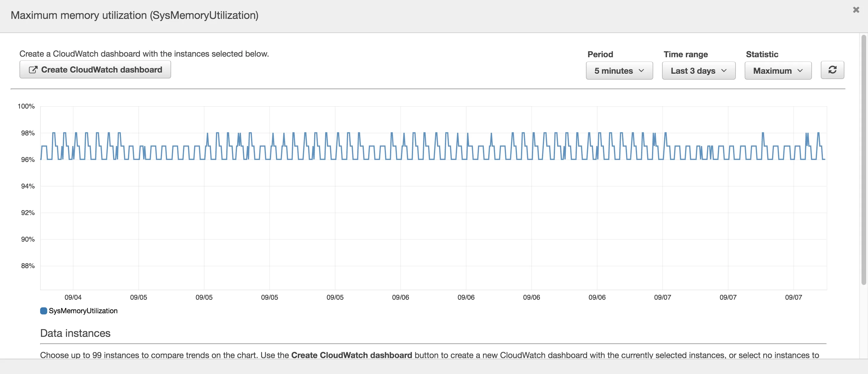
Task: Click external-link icon on Create CloudWatch dashboard
Action: tap(33, 70)
